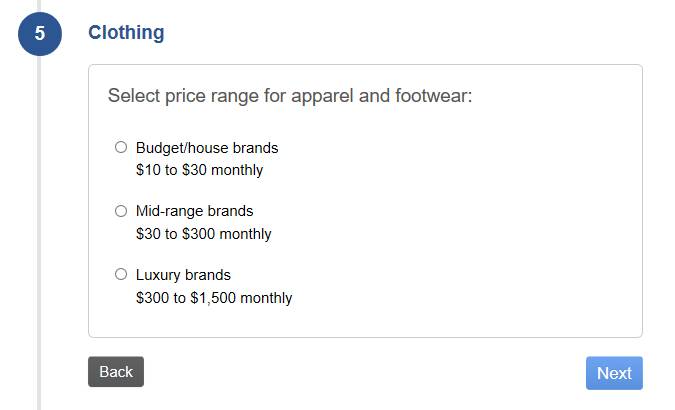Click the word "footwear" in the prompt
This screenshot has height=410, width=675.
coord(431,96)
